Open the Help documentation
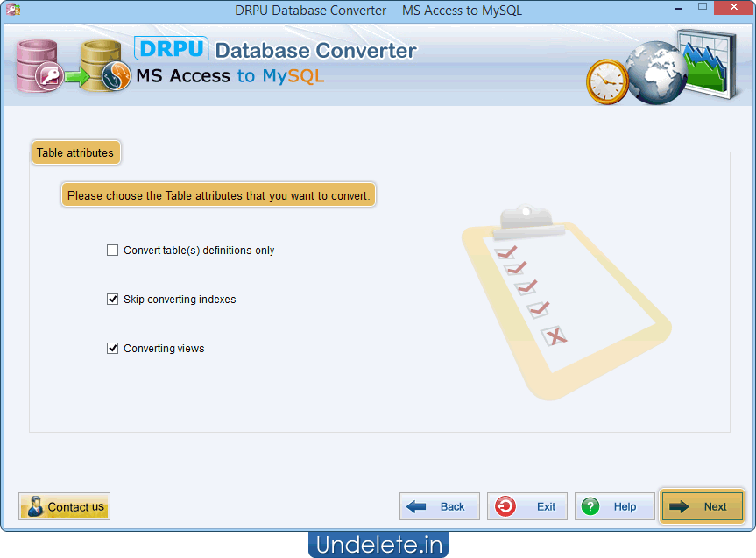Image resolution: width=756 pixels, height=558 pixels. click(x=615, y=506)
